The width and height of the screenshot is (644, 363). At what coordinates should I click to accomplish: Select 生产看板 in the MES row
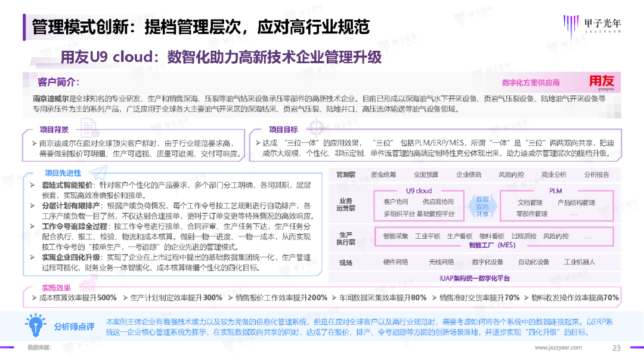coord(460,236)
